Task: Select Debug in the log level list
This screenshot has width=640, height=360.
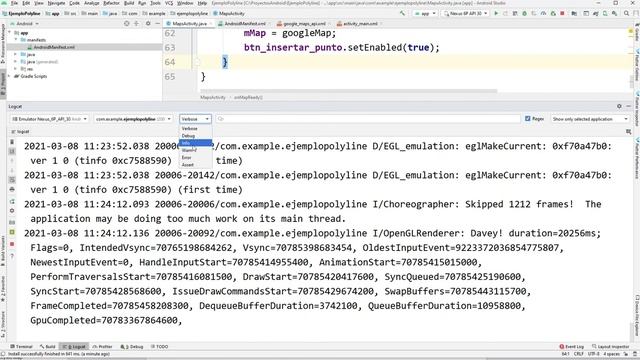Action: coord(196,136)
